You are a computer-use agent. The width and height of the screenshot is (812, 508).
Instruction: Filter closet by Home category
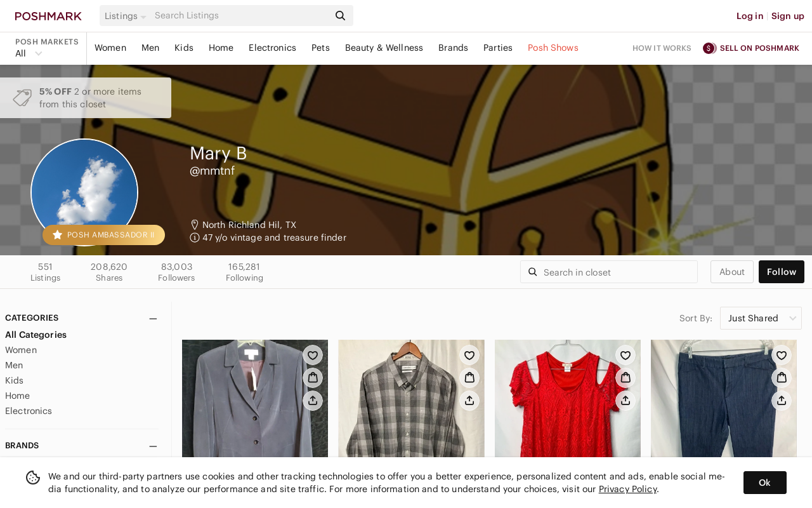point(17,396)
